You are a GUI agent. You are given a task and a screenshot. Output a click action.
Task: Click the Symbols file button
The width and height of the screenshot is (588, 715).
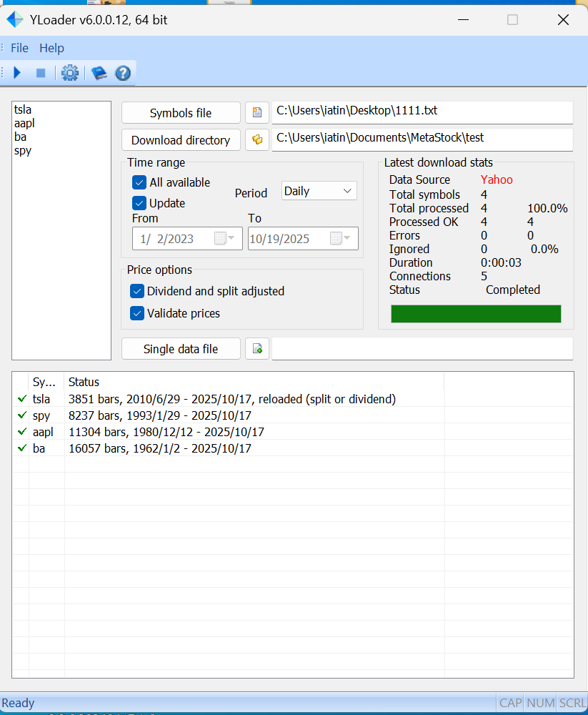181,113
